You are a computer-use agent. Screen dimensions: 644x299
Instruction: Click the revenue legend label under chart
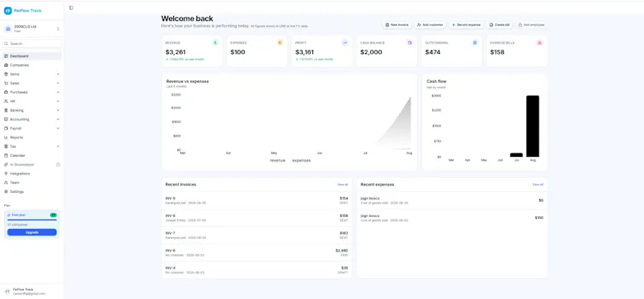click(x=278, y=161)
